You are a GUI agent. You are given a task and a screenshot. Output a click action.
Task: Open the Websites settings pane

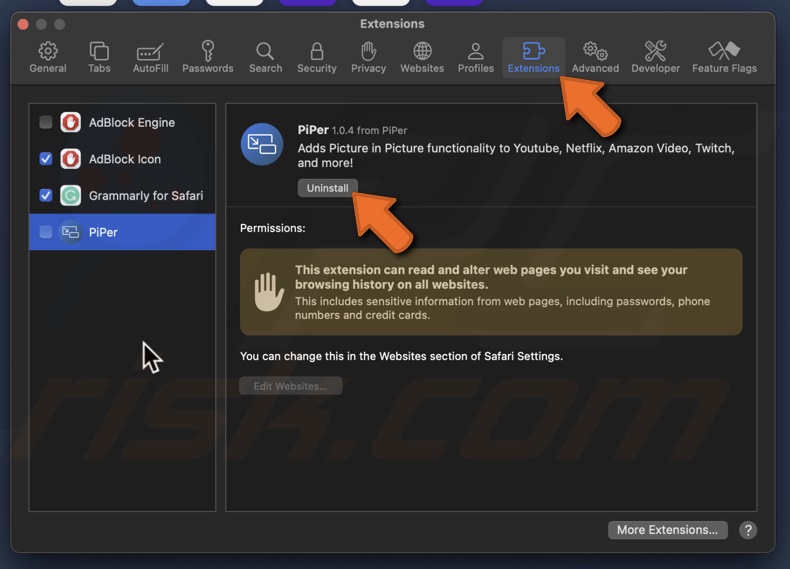coord(422,57)
